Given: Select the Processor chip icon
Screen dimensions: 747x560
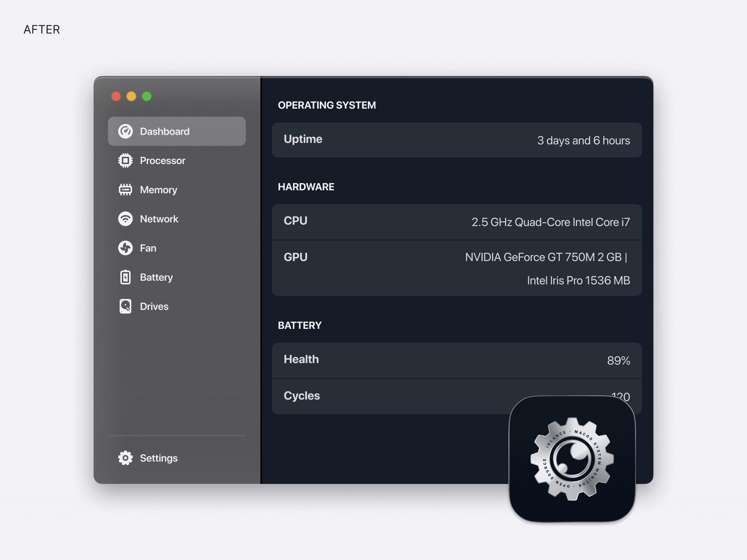Looking at the screenshot, I should [x=125, y=160].
